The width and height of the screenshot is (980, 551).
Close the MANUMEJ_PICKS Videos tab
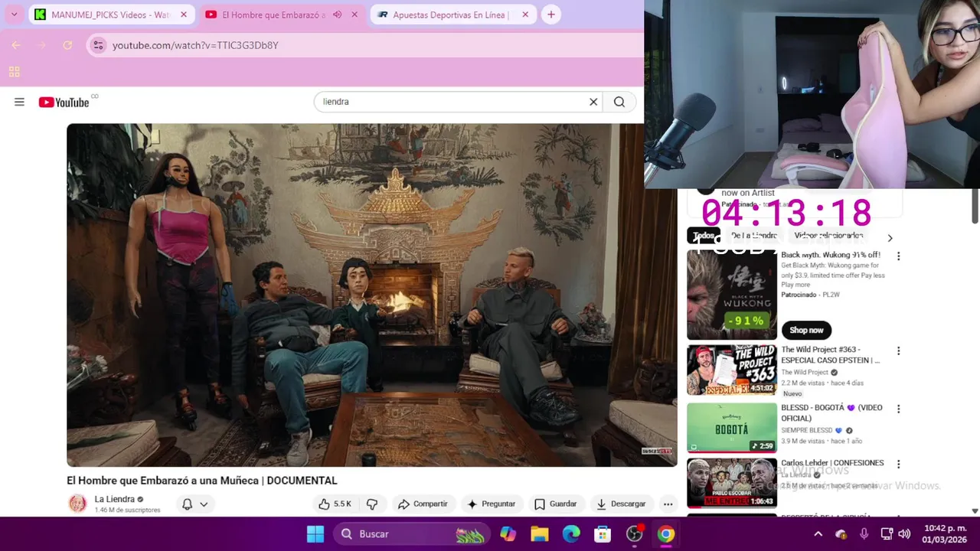pyautogui.click(x=184, y=15)
